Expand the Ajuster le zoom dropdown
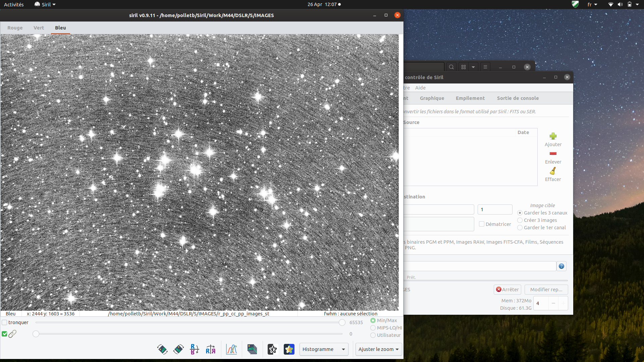The height and width of the screenshot is (362, 644). pyautogui.click(x=378, y=349)
